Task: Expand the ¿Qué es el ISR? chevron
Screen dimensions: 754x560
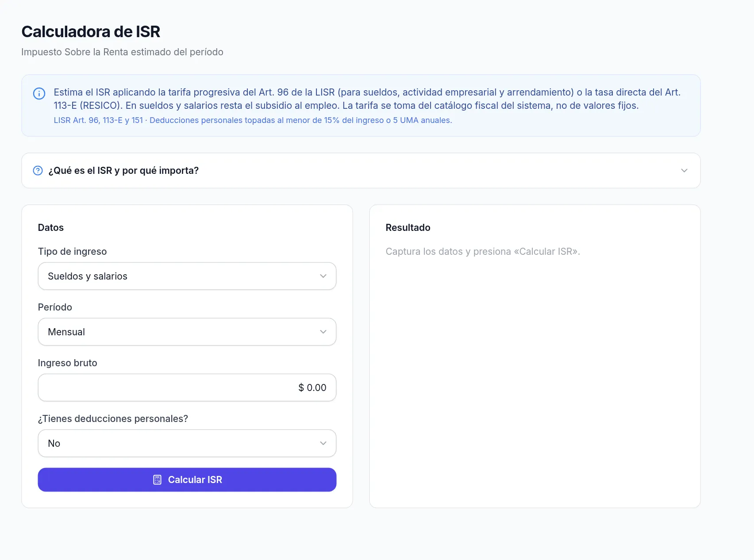Action: (684, 170)
